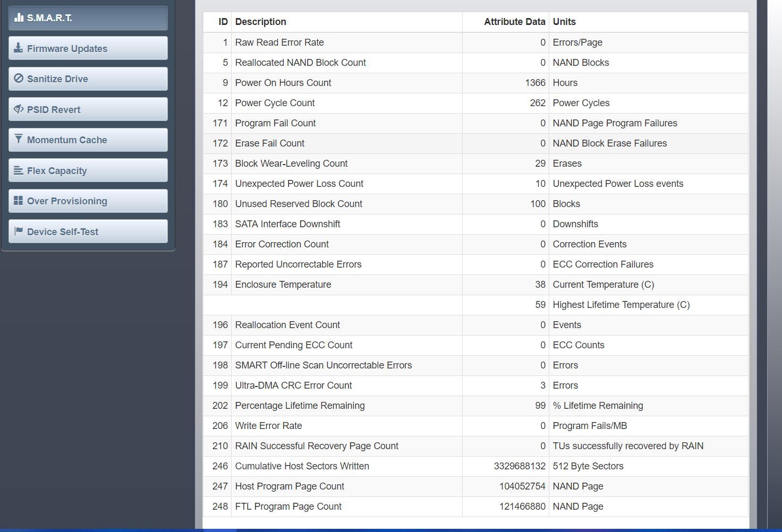
Task: Click the Over Provisioning grid icon
Action: (18, 201)
